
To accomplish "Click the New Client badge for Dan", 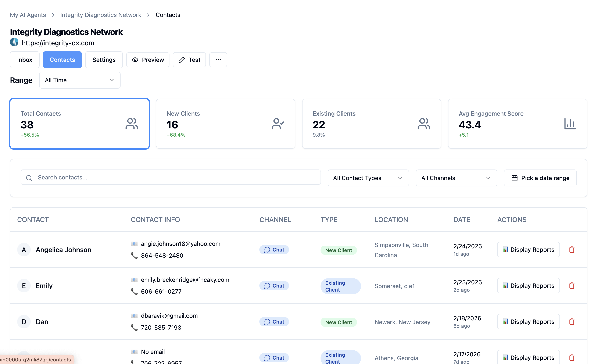I will coord(339,322).
